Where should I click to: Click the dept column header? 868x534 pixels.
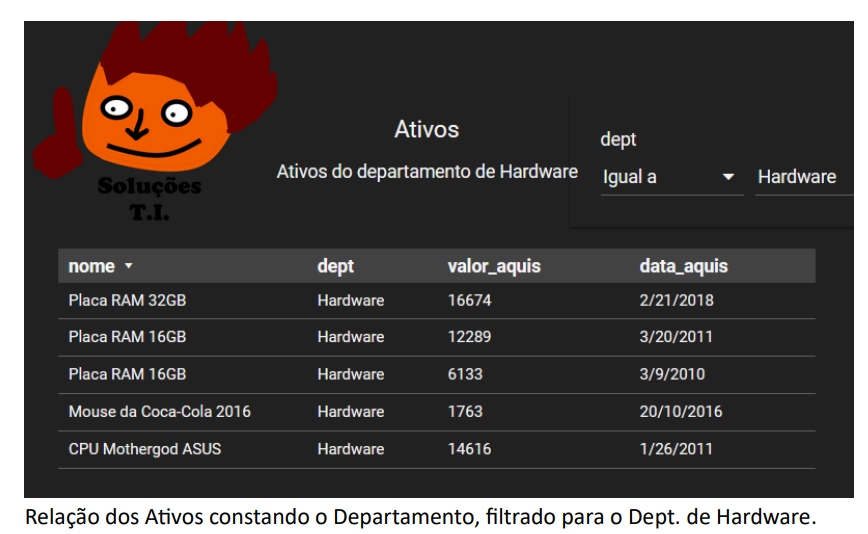pyautogui.click(x=335, y=266)
